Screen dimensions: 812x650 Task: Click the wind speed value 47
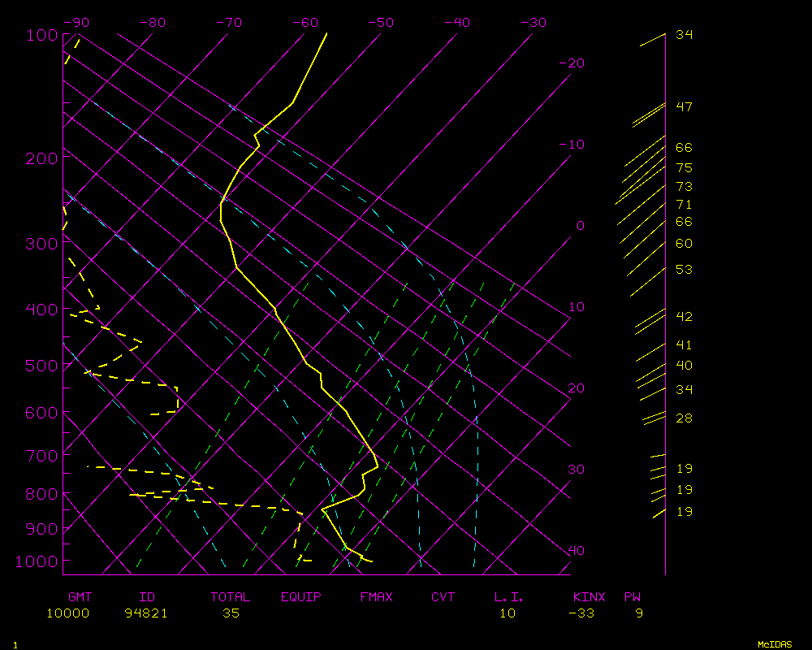click(684, 107)
